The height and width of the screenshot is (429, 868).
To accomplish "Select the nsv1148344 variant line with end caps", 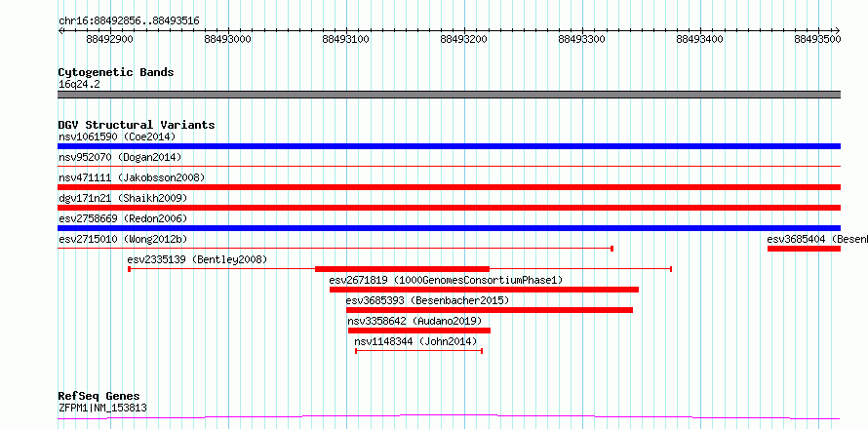I will [x=419, y=351].
